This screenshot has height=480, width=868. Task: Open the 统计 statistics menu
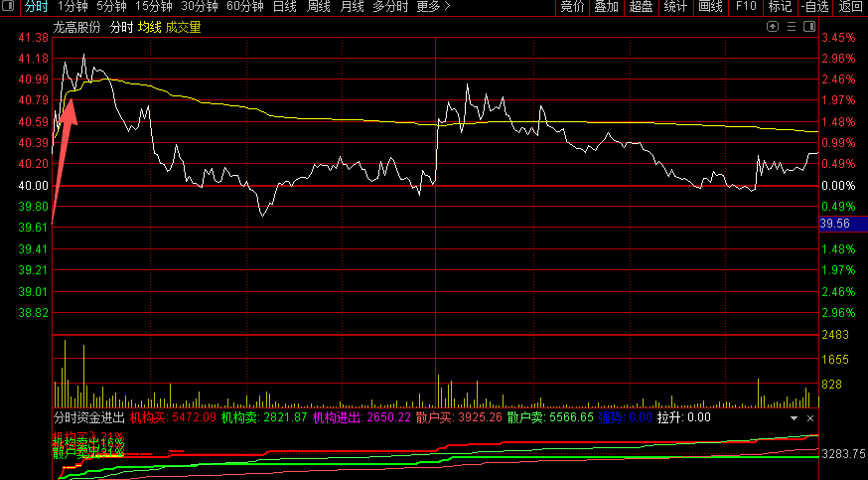click(x=674, y=7)
